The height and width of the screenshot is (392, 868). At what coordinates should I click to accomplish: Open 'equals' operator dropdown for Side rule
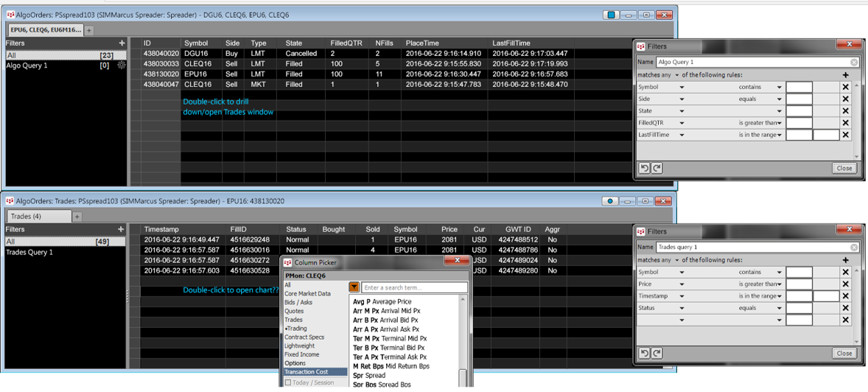780,99
